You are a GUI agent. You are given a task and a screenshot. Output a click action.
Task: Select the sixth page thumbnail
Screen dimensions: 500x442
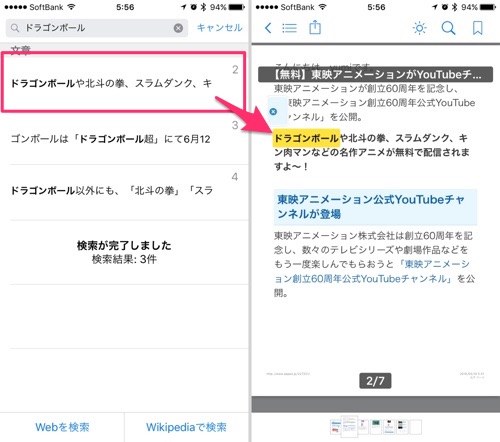coord(402,427)
